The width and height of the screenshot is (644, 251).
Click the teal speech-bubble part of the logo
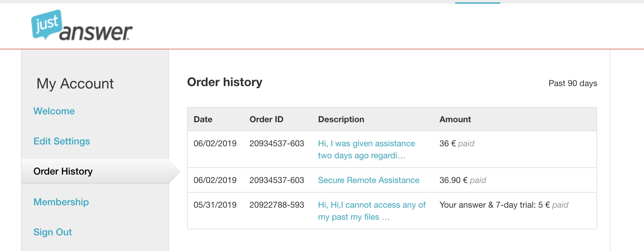click(47, 23)
